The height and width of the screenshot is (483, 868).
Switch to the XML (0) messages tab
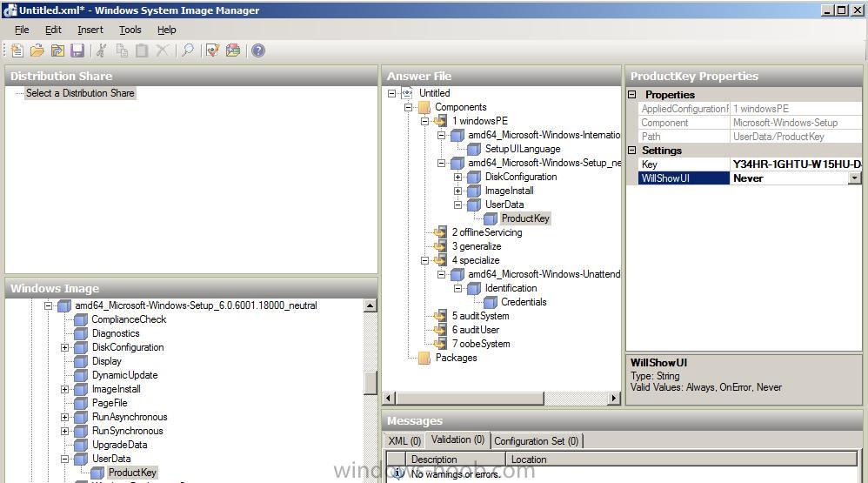[404, 441]
